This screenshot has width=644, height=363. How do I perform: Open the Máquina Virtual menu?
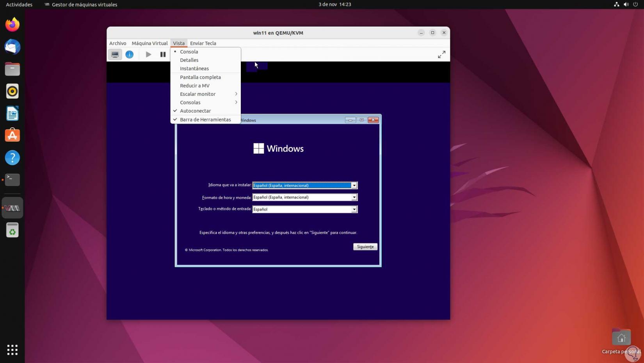[x=149, y=43]
